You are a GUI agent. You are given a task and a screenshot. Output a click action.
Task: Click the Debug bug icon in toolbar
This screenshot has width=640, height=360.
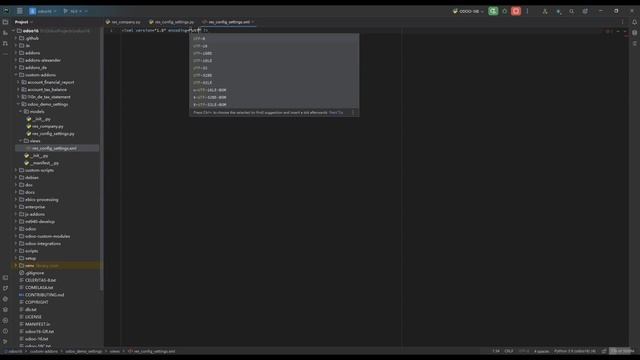click(x=504, y=11)
